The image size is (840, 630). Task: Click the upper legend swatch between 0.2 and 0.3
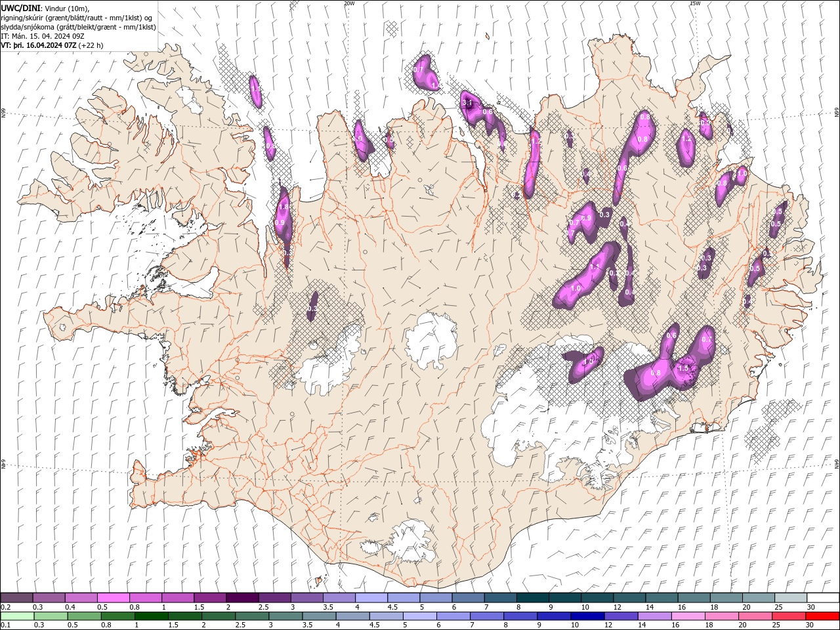point(16,598)
